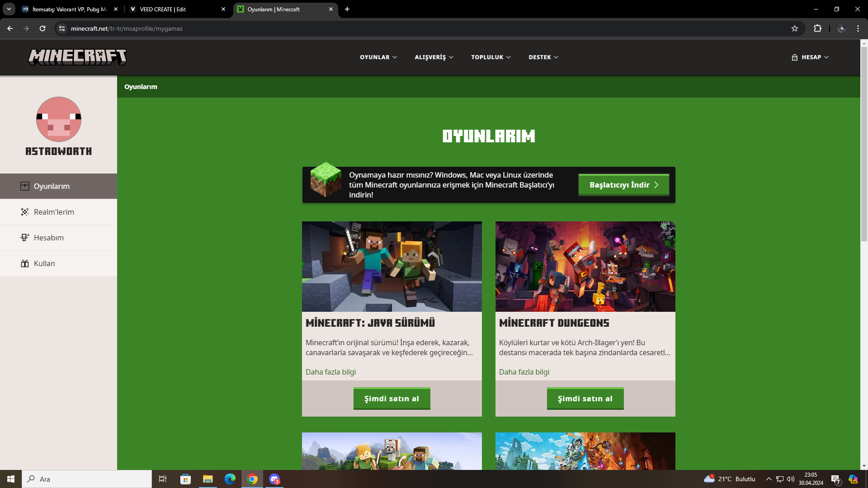868x488 pixels.
Task: Click the grass block icon in banner
Action: [325, 180]
